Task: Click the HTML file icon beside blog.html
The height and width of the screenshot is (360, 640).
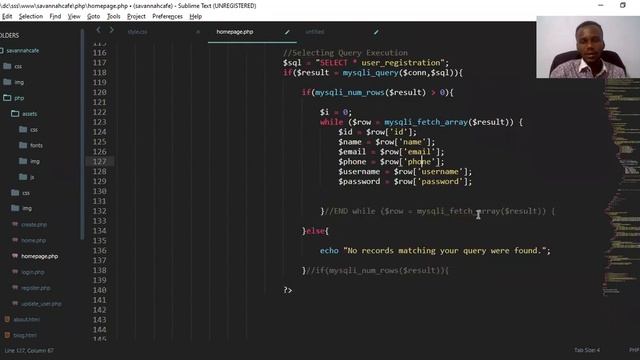Action: tap(7, 335)
